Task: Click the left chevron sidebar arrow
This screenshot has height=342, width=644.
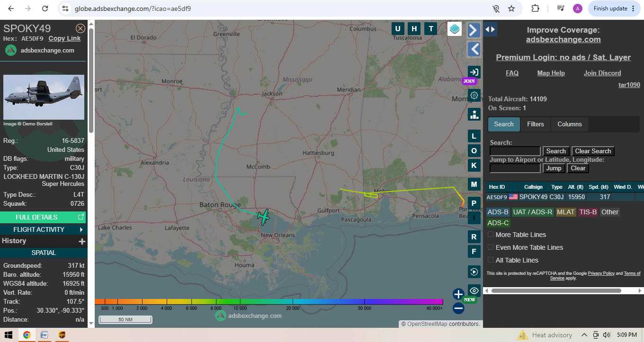Action: [474, 49]
